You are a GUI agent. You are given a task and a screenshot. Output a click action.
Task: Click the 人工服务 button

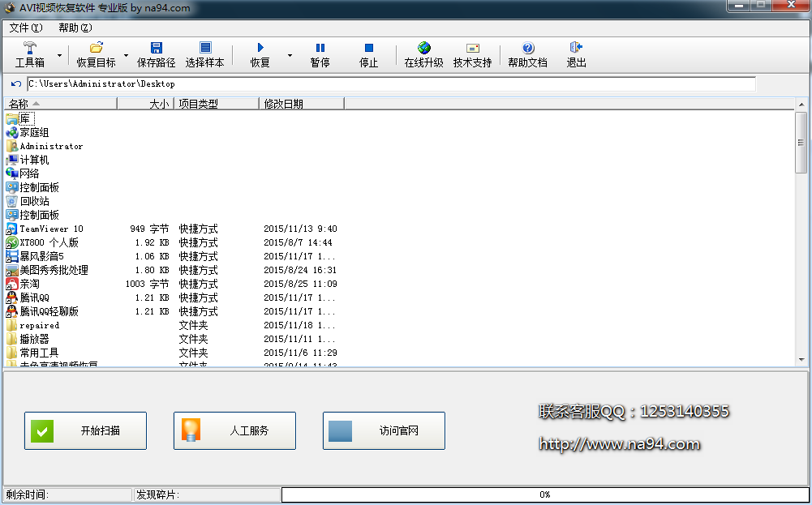coord(234,430)
